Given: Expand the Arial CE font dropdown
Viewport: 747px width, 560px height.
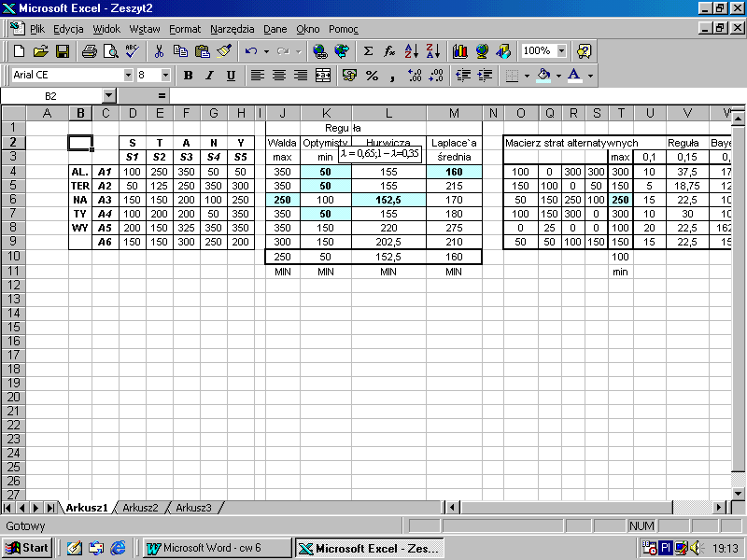Looking at the screenshot, I should pyautogui.click(x=128, y=75).
